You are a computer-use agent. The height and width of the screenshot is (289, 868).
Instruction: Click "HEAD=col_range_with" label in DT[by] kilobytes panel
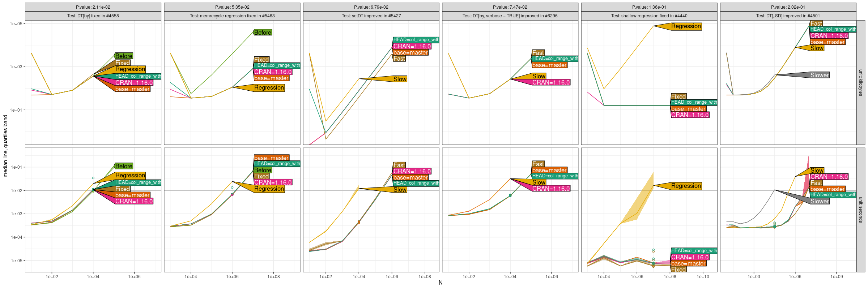138,76
